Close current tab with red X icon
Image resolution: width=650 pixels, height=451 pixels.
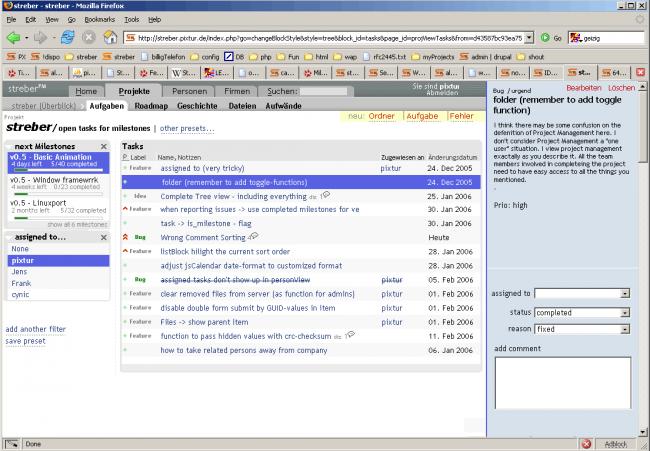click(640, 72)
